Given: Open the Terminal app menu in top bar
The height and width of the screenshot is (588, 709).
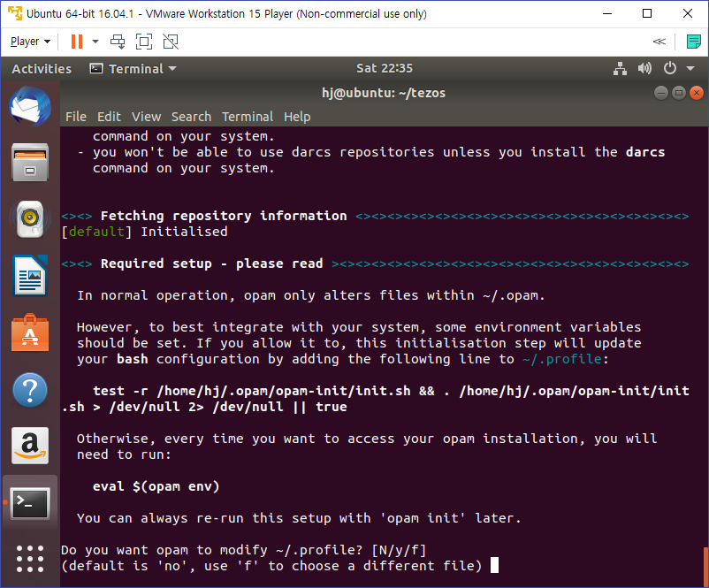Looking at the screenshot, I should (133, 69).
